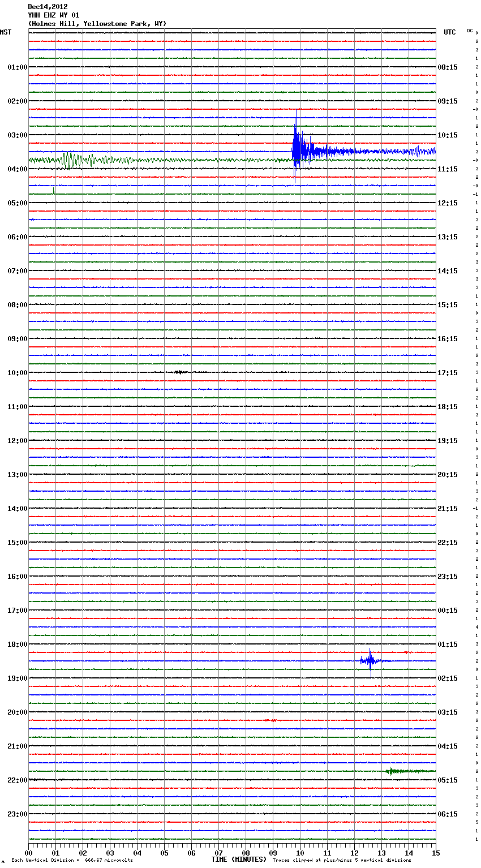This screenshot has width=481, height=868.
Task: Click minute 15 tick label on bottom axis
Action: pyautogui.click(x=436, y=853)
